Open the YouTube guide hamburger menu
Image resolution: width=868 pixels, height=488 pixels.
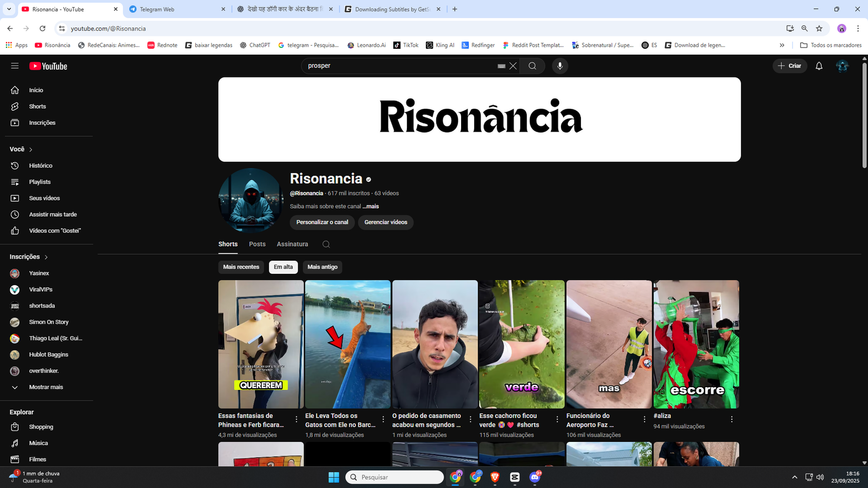[15, 66]
